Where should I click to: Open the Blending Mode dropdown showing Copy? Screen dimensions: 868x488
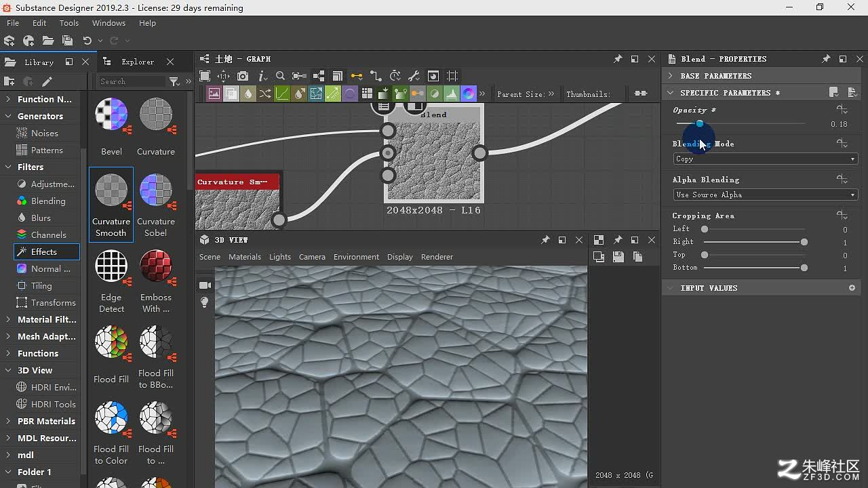click(766, 159)
